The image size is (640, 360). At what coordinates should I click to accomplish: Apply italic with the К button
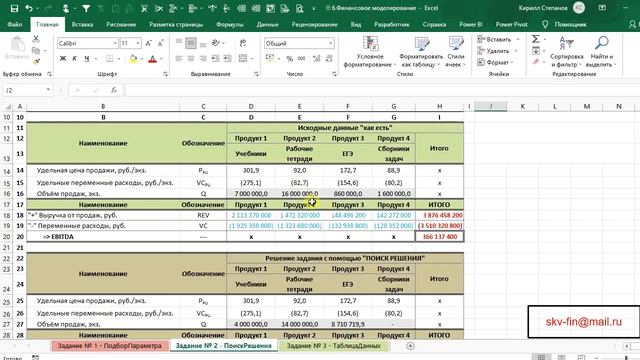74,59
